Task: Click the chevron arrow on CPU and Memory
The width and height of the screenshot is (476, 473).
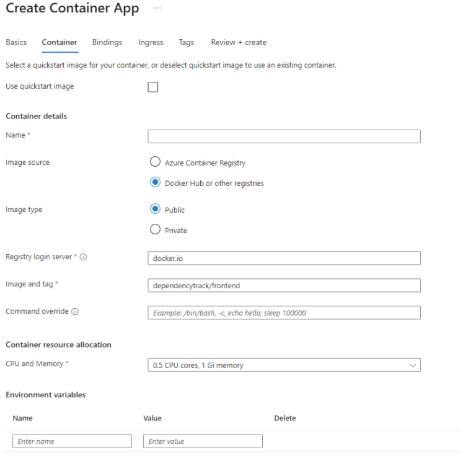Action: [x=413, y=366]
